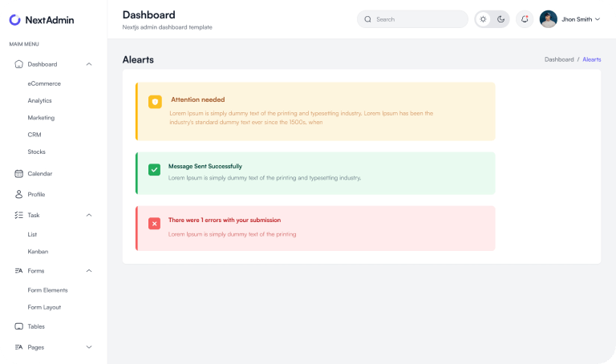Select eCommerce in the sidebar menu
Screen dimensions: 616x364
coord(44,83)
